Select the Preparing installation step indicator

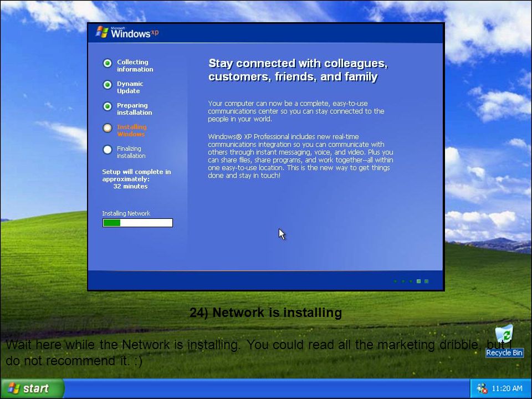[x=108, y=106]
